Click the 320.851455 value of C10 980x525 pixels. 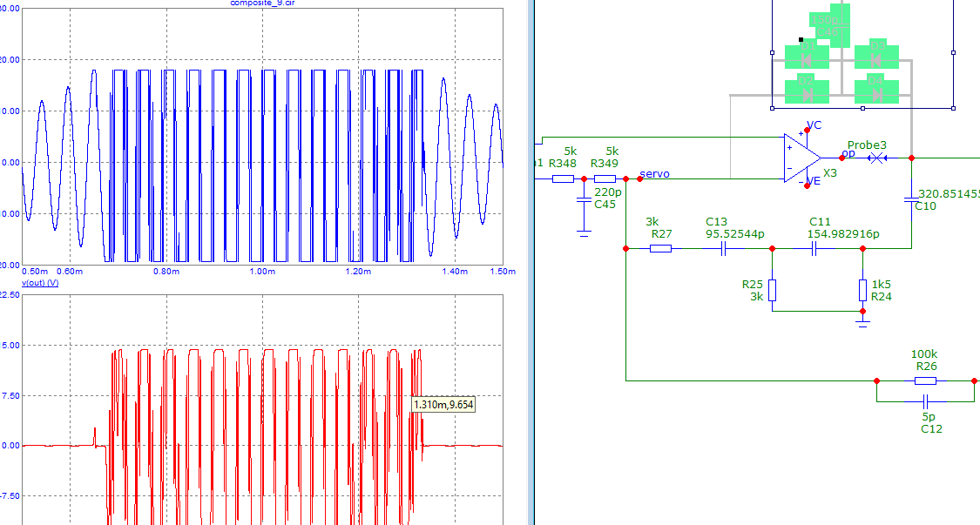[x=949, y=194]
